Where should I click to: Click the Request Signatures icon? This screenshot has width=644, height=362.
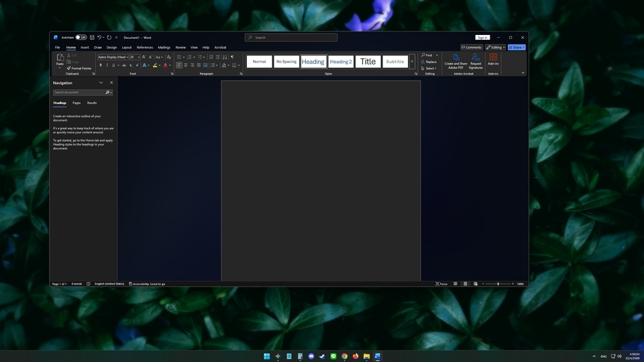(x=476, y=58)
